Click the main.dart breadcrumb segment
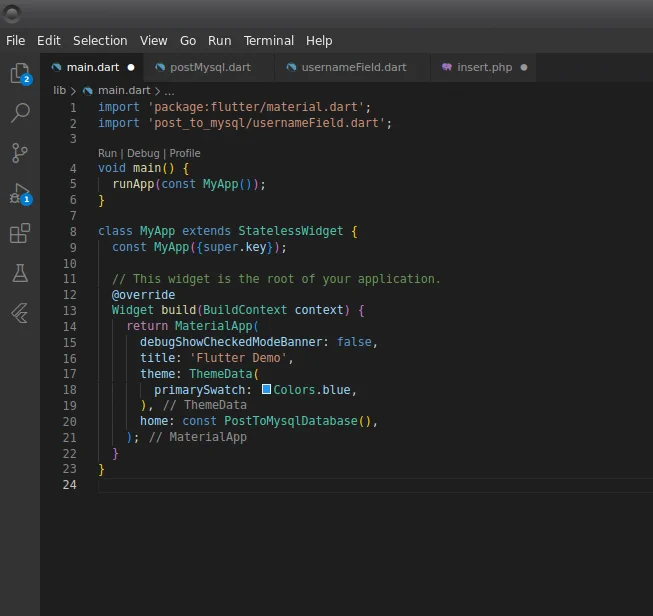The width and height of the screenshot is (653, 616). pyautogui.click(x=124, y=90)
